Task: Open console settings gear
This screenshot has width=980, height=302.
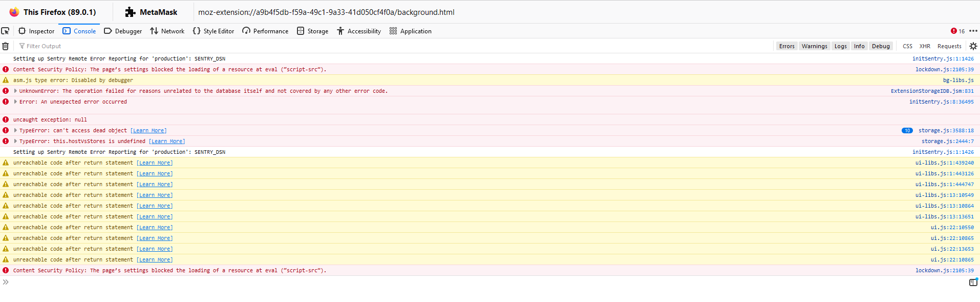Action: coord(973,46)
